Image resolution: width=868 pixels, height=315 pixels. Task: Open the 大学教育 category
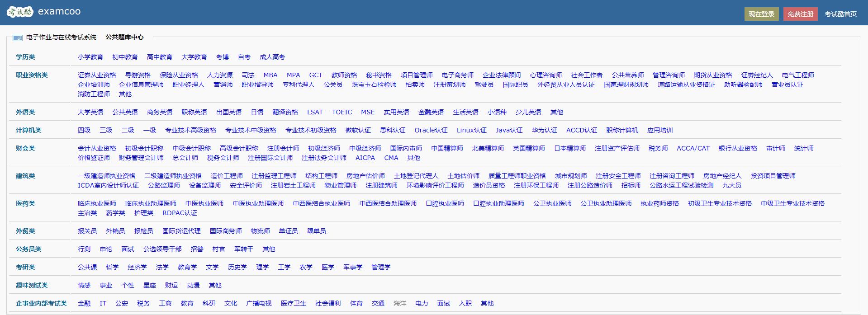point(194,57)
